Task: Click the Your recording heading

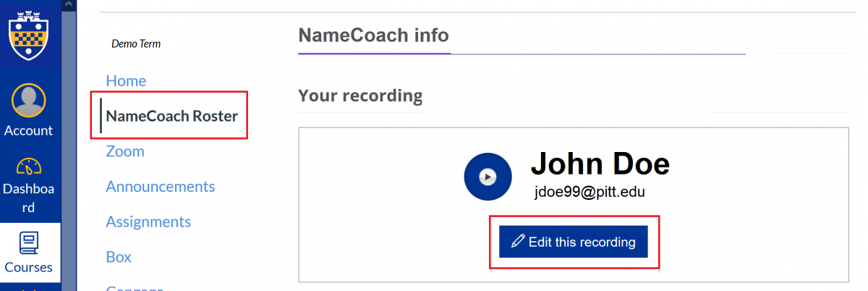Action: [x=360, y=96]
